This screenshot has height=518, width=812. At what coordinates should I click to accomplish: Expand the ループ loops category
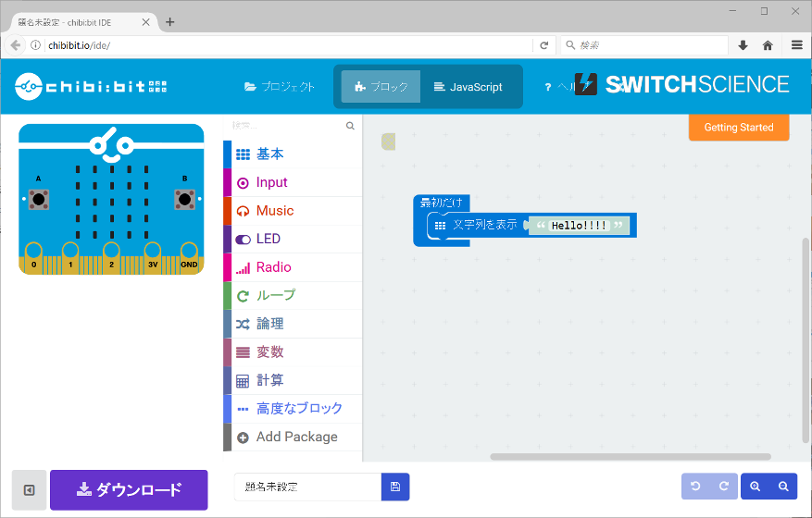click(x=293, y=295)
